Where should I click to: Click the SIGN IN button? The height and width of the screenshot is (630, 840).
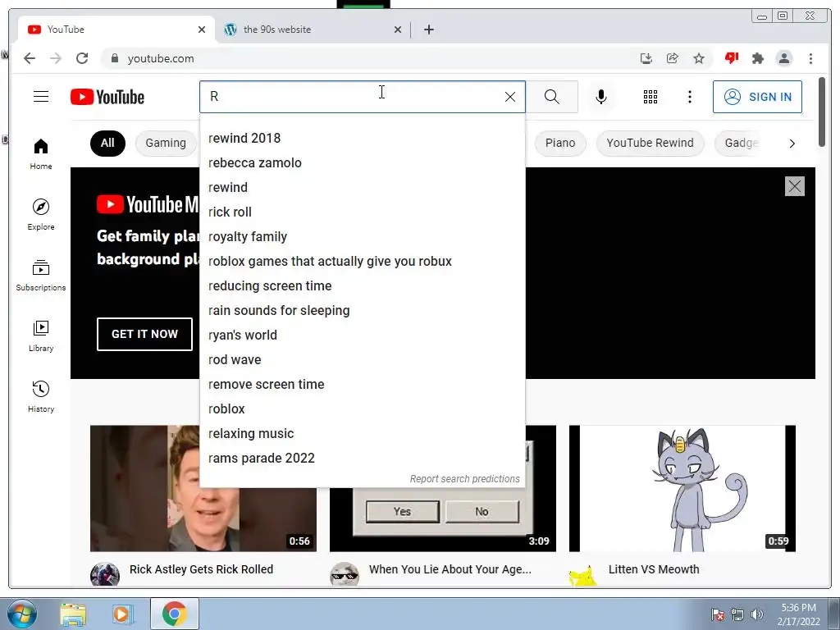coord(757,97)
